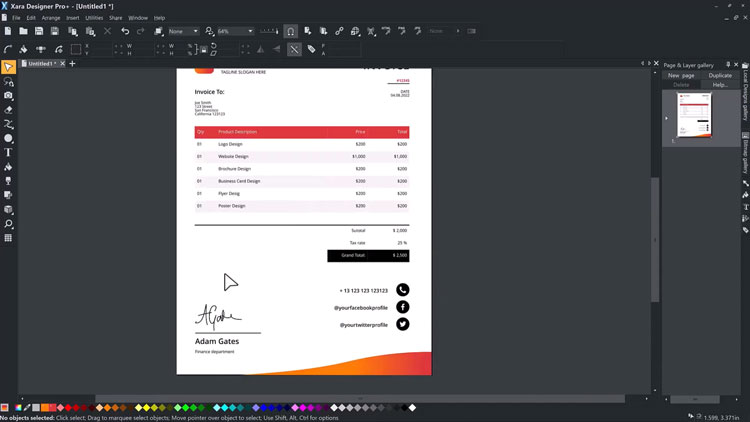This screenshot has width=750, height=422.
Task: Undo the last action
Action: [125, 31]
